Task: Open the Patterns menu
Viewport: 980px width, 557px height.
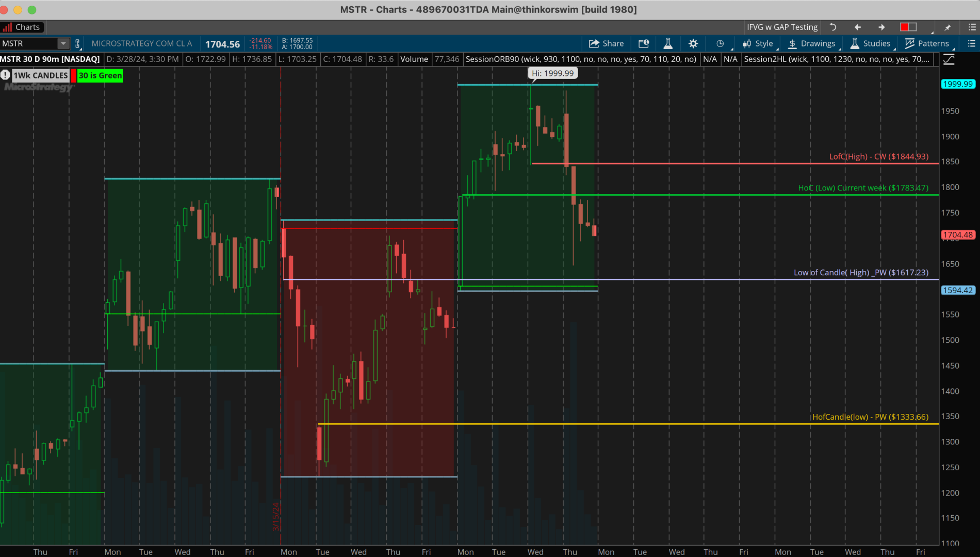Action: point(927,43)
